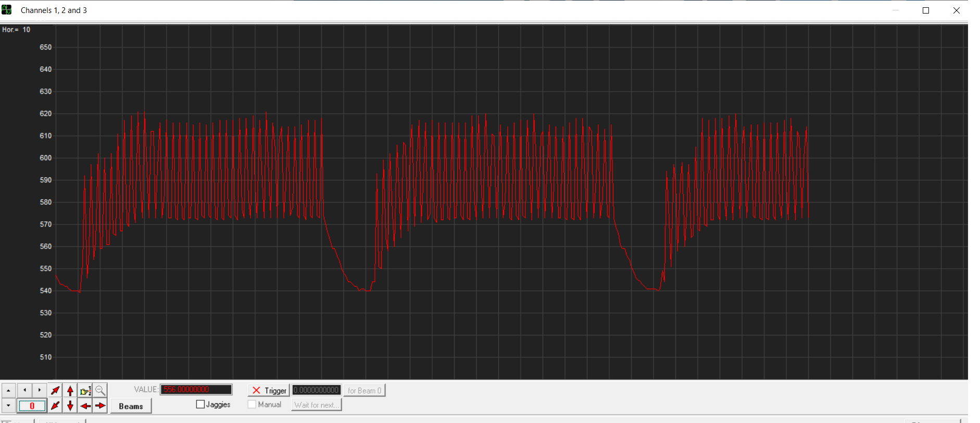Click the 'for Beam 0' button
980x423 pixels.
coord(364,390)
